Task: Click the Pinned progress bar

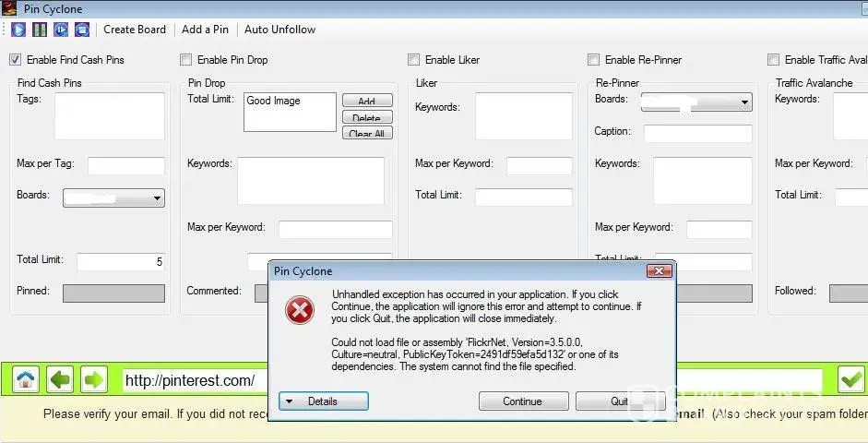Action: [x=114, y=293]
